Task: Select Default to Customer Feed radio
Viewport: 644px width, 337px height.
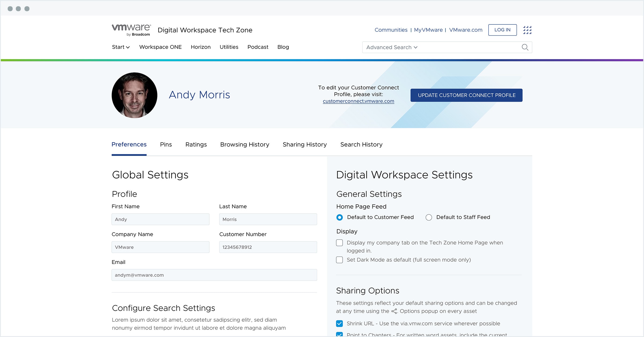Action: pyautogui.click(x=339, y=217)
